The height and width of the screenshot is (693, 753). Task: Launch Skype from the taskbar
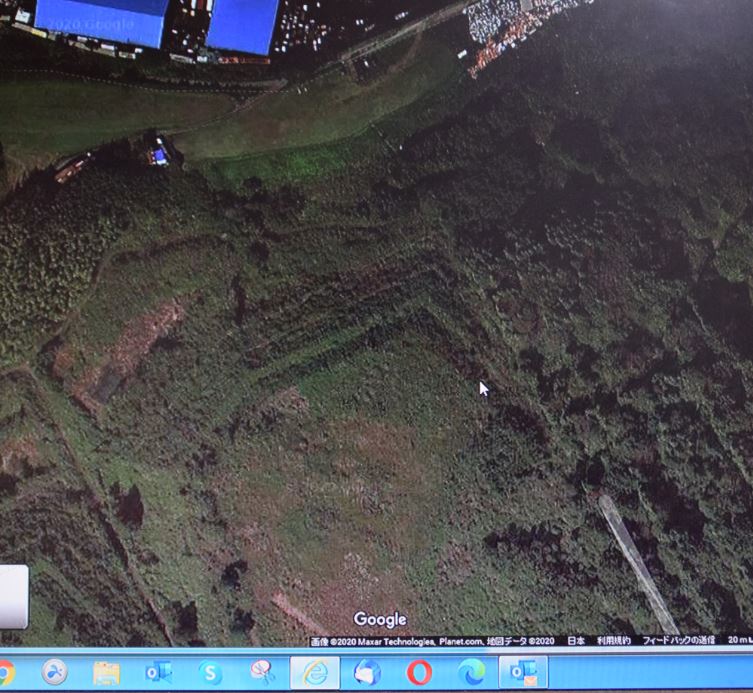point(210,672)
